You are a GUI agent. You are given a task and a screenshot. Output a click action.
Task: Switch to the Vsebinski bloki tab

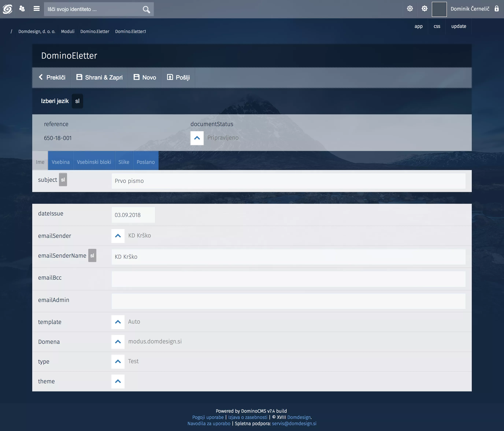[x=94, y=162]
